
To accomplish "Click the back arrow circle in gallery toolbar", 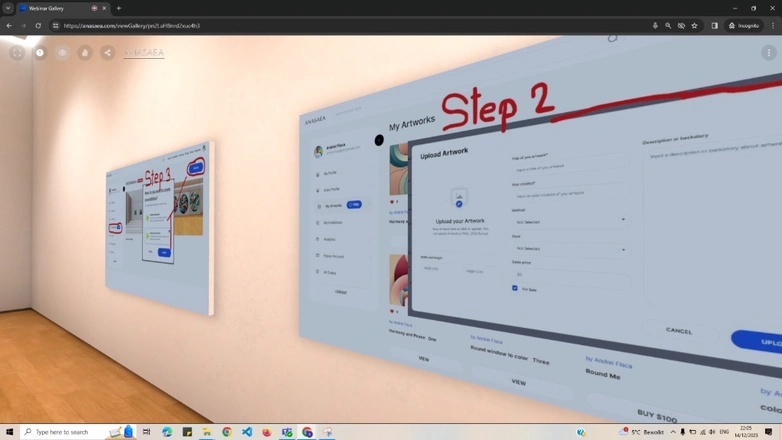I will [17, 53].
